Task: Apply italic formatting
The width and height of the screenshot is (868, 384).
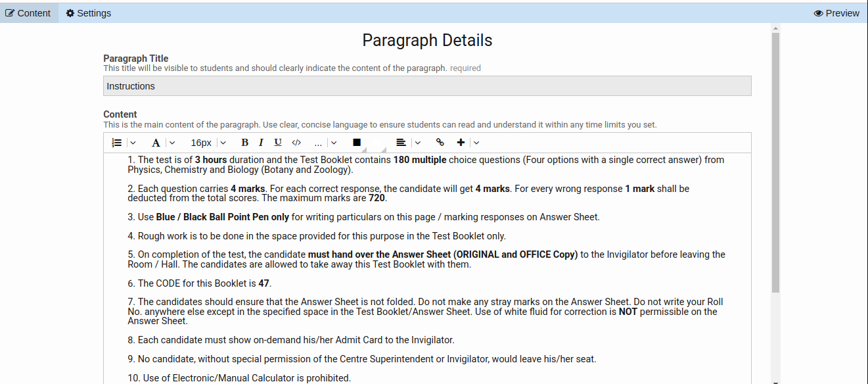Action: tap(261, 142)
